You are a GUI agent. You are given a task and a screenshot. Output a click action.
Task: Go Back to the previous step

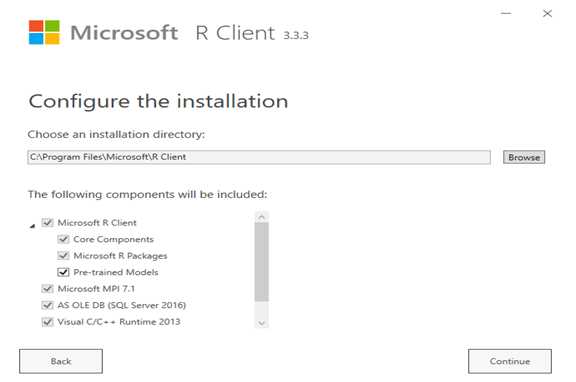pos(61,361)
